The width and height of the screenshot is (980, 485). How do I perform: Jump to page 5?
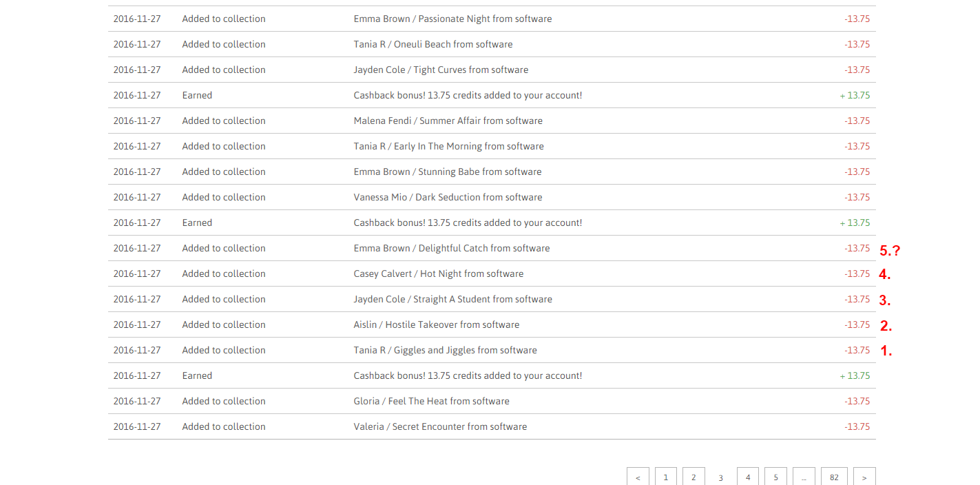tap(775, 477)
